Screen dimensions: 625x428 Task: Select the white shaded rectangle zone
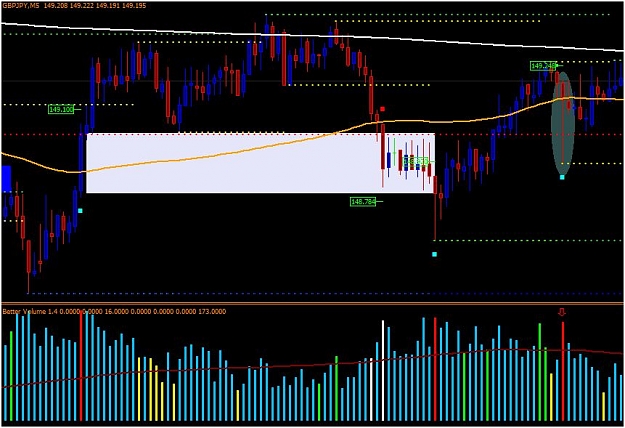pyautogui.click(x=260, y=163)
